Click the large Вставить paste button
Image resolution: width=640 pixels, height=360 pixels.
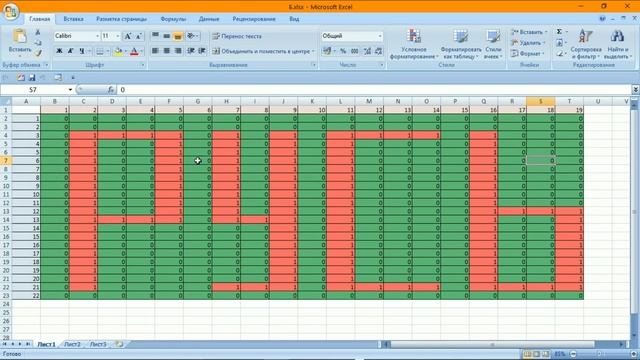click(20, 42)
